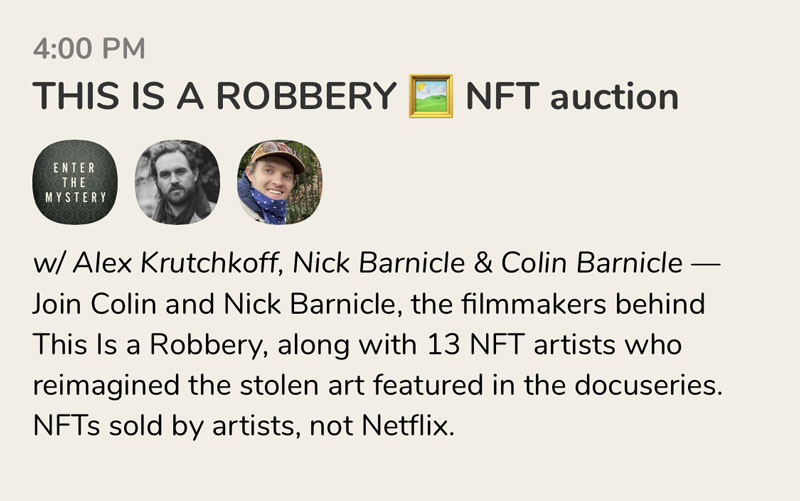
Task: Open the Enter The Mystery avatar
Action: pyautogui.click(x=75, y=182)
